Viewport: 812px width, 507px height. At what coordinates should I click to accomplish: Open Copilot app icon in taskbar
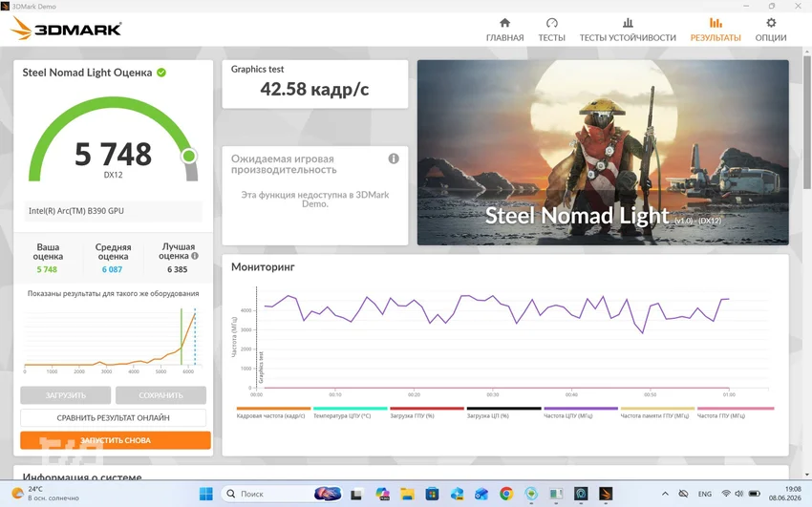coord(383,494)
